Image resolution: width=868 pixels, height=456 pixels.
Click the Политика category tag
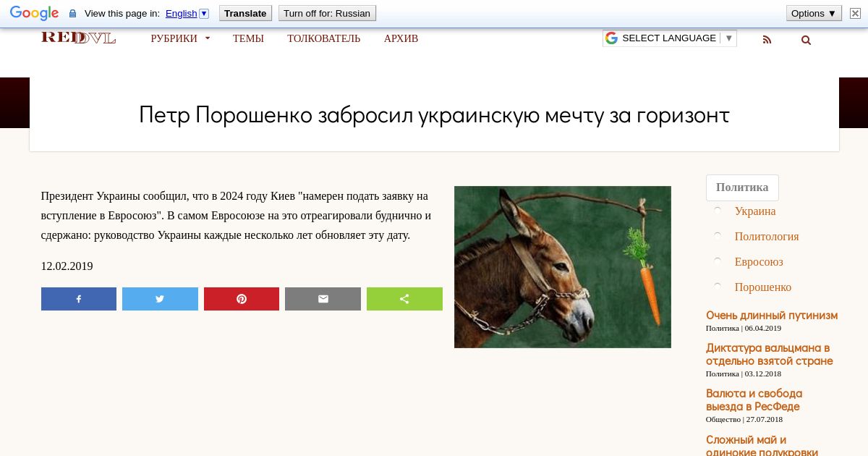[742, 187]
